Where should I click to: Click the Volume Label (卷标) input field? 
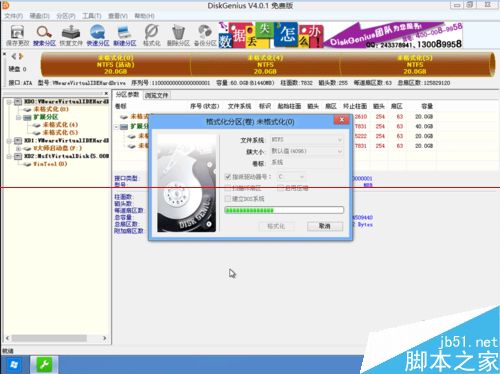coord(307,163)
